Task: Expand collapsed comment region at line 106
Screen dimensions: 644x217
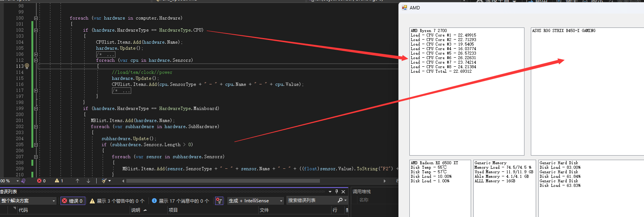Action: pyautogui.click(x=36, y=54)
